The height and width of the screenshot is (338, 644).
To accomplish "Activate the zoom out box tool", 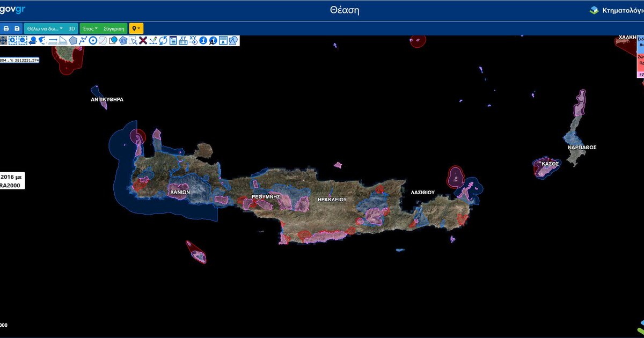I will tap(23, 40).
